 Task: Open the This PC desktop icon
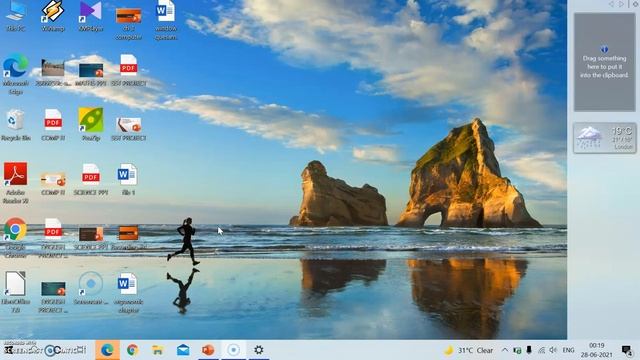pyautogui.click(x=16, y=16)
